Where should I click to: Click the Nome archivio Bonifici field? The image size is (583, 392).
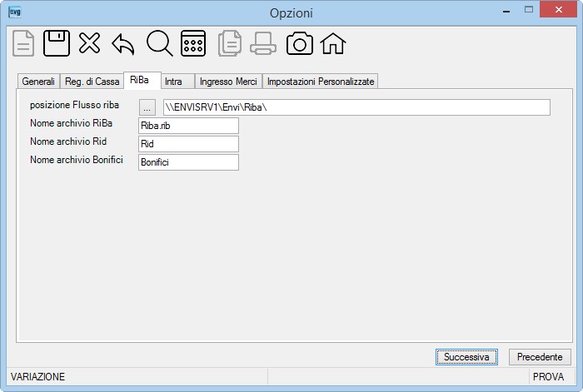pos(188,162)
